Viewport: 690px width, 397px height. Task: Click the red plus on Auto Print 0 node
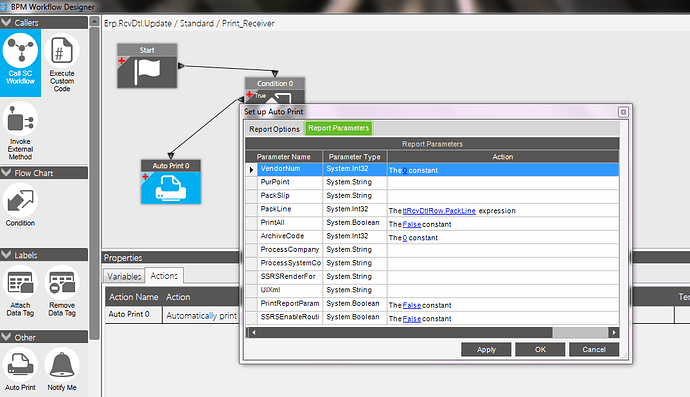tap(146, 176)
